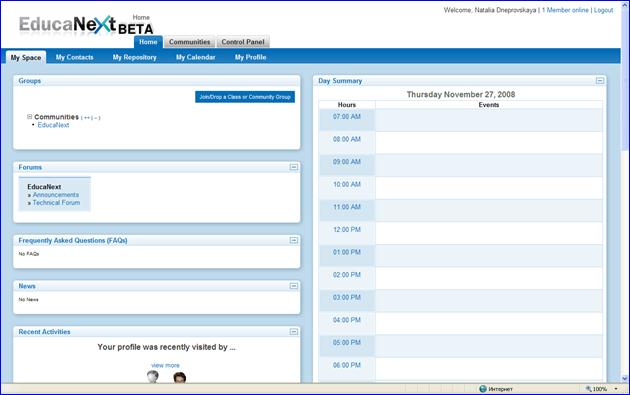Collapse the News panel
Image resolution: width=630 pixels, height=395 pixels.
point(294,286)
